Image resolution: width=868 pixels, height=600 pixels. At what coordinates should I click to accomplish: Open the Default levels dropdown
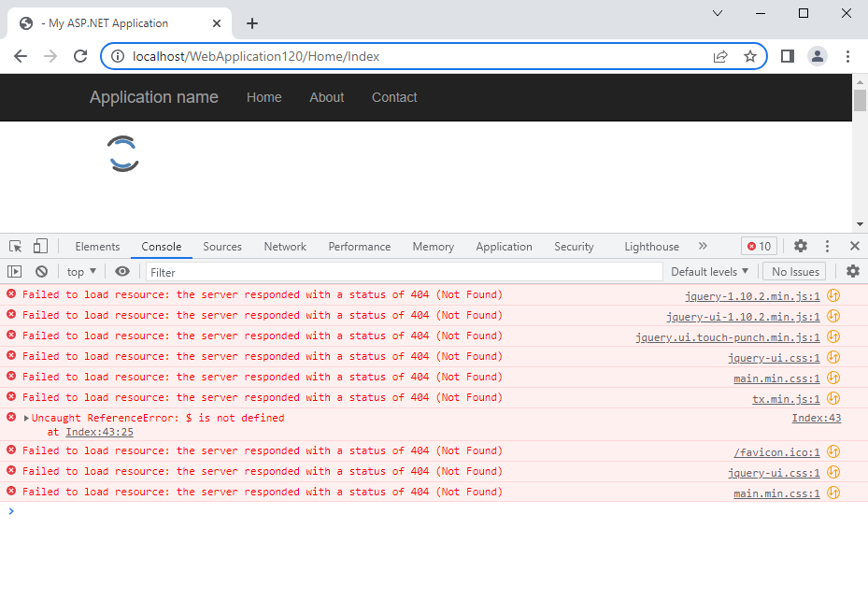(x=710, y=272)
